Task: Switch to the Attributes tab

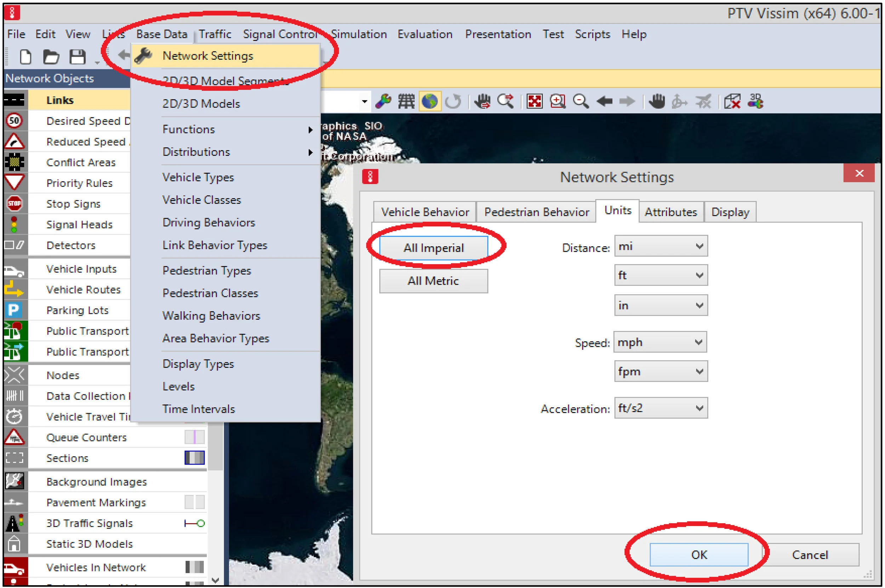Action: (670, 212)
